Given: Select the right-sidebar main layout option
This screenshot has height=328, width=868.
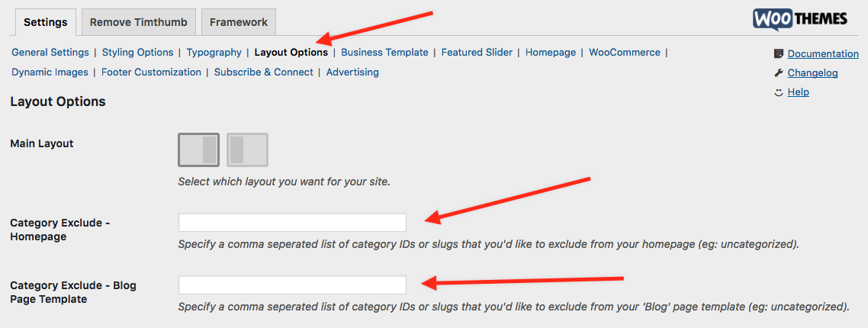Looking at the screenshot, I should [x=199, y=150].
